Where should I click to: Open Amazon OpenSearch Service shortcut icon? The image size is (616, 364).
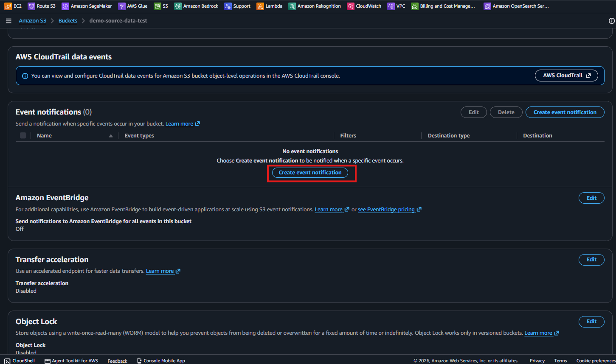coord(487,6)
